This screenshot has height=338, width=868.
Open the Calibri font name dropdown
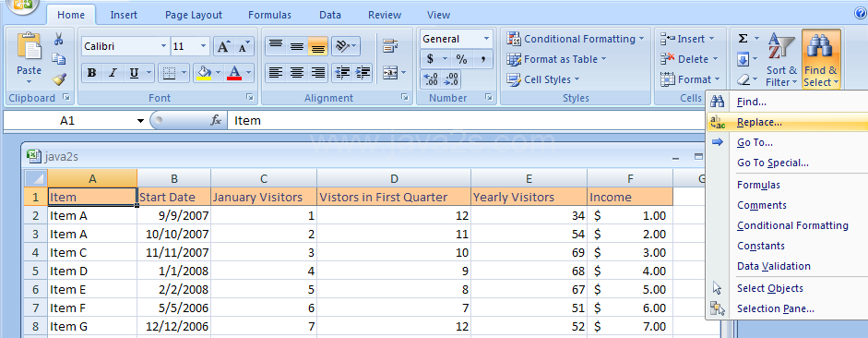(163, 46)
